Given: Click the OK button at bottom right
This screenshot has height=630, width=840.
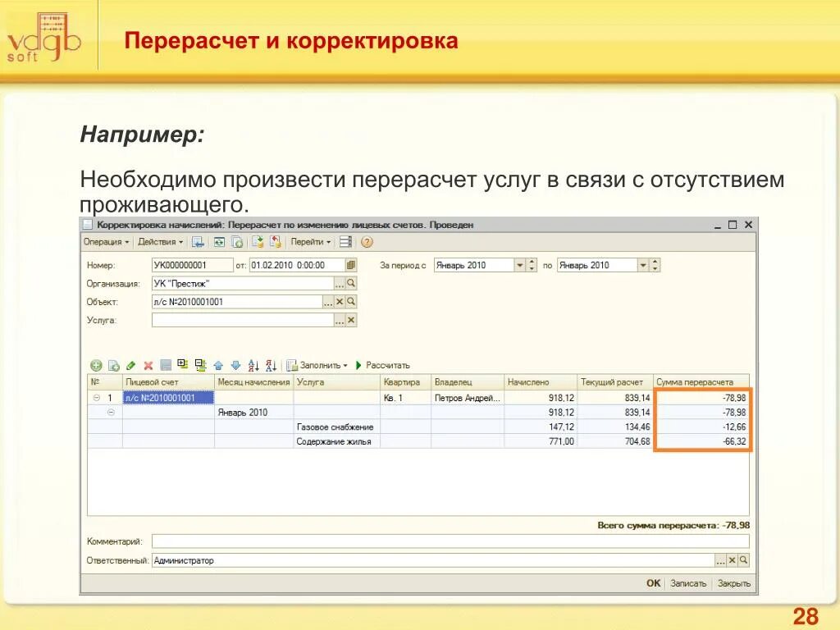Looking at the screenshot, I should (x=654, y=585).
